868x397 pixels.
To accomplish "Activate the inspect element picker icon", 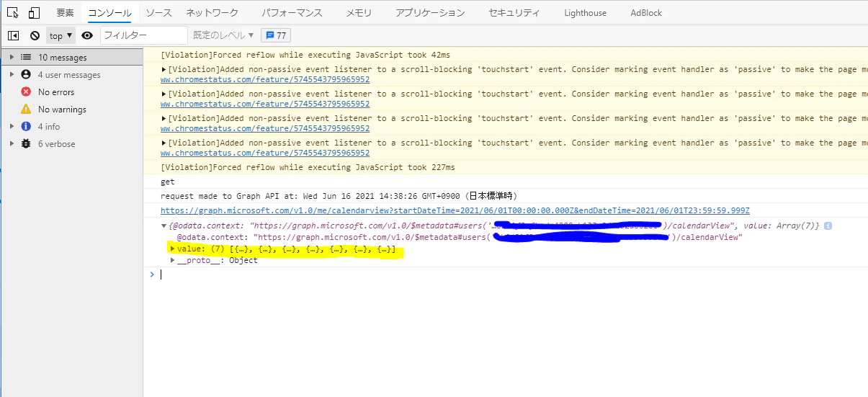I will click(x=13, y=13).
